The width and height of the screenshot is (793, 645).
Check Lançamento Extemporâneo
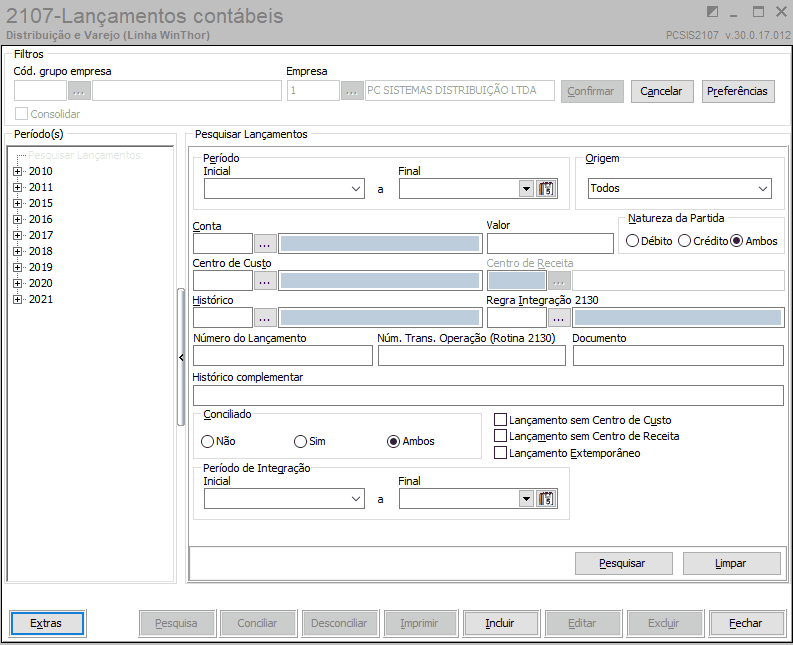click(x=500, y=452)
